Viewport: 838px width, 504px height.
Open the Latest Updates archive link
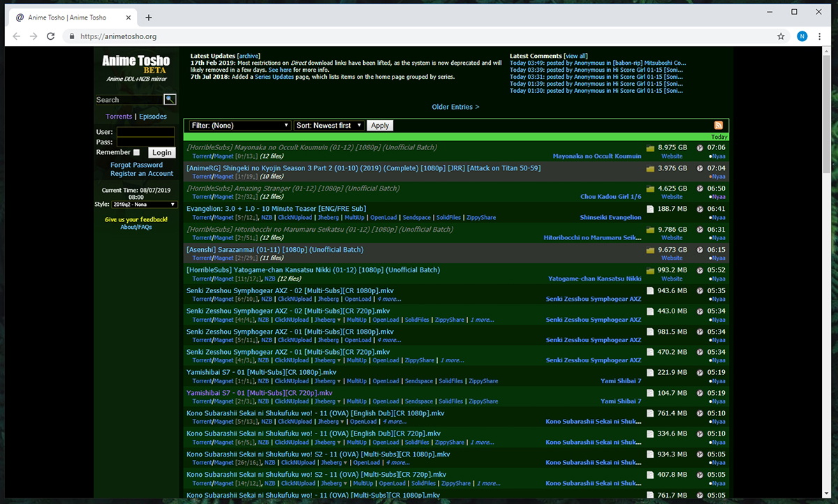[x=249, y=56]
